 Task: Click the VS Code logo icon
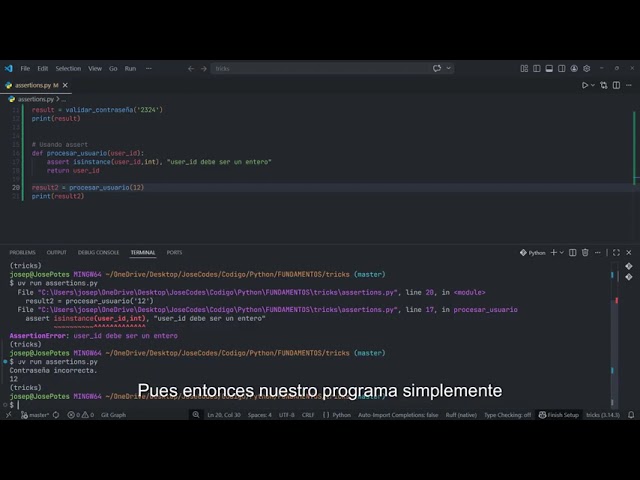pos(9,68)
